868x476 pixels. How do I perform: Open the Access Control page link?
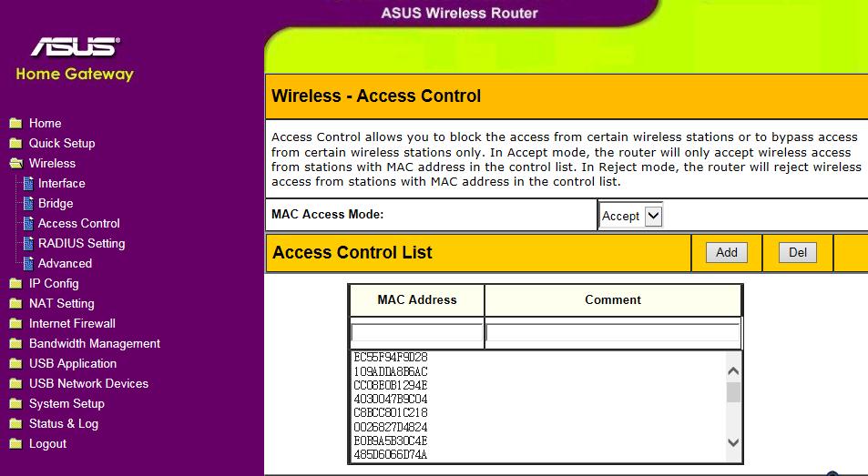78,224
